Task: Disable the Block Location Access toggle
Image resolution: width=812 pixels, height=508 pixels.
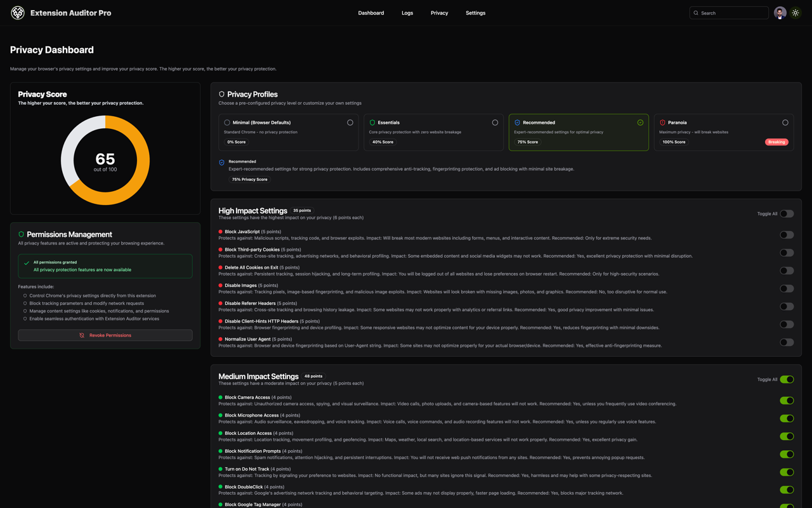Action: (x=787, y=436)
